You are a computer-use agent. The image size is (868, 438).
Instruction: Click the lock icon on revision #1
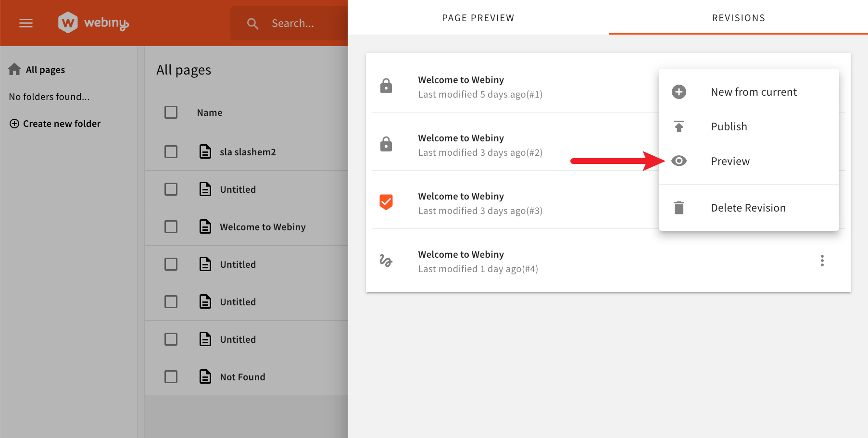[386, 86]
